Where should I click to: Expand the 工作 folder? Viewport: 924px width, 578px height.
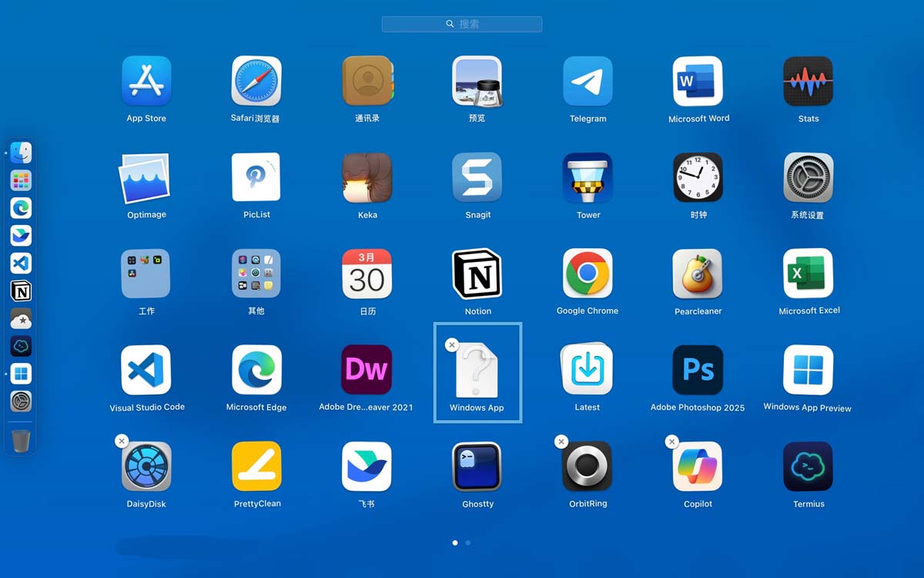coord(146,274)
